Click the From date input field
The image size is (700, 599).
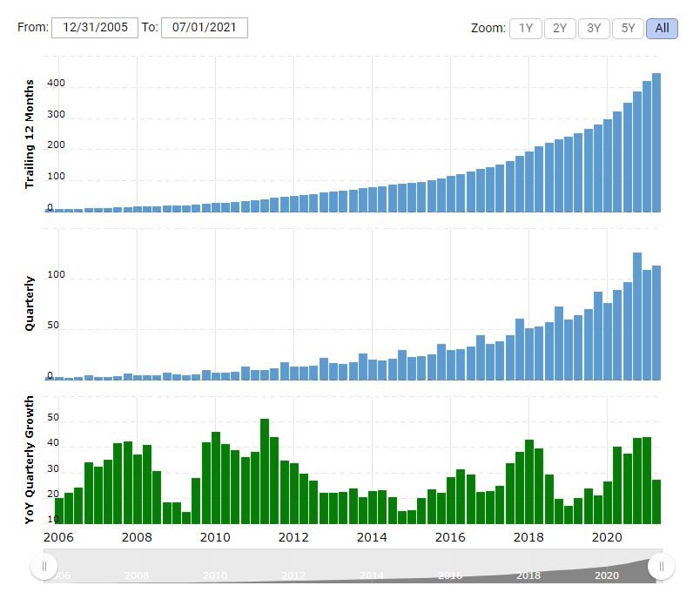click(95, 28)
